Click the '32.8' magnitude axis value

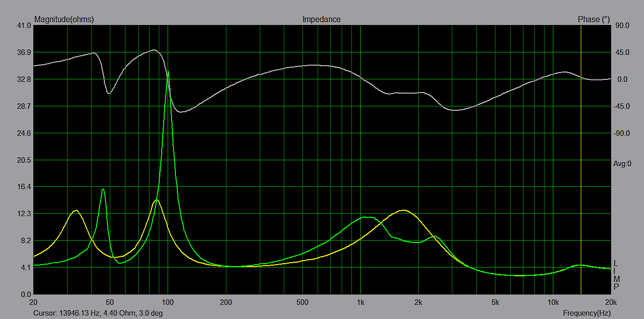pos(24,79)
